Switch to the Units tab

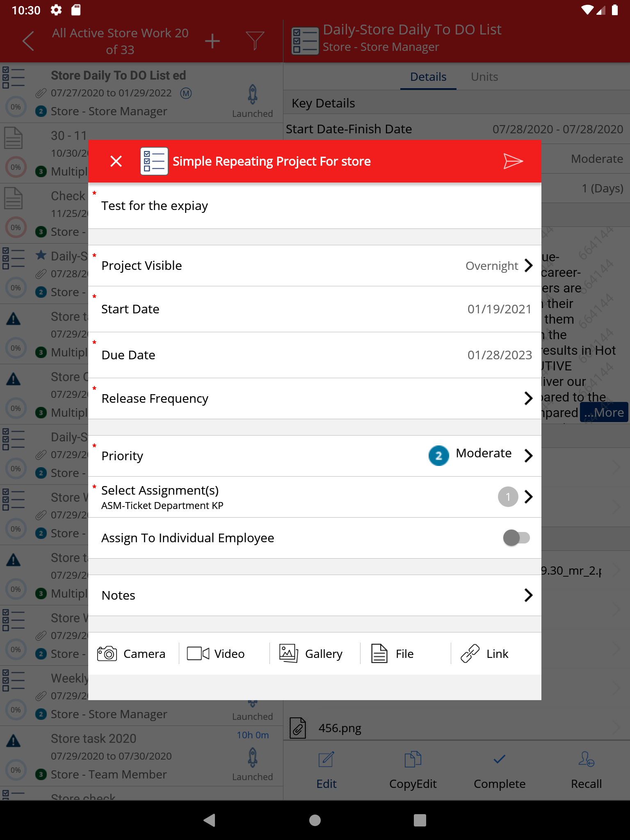pos(484,77)
